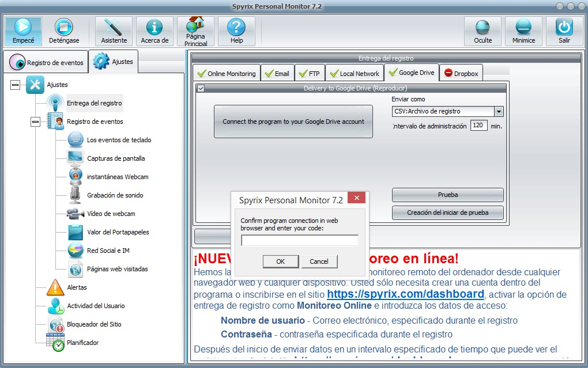Image resolution: width=588 pixels, height=368 pixels.
Task: Go to Página Principal
Action: click(195, 31)
